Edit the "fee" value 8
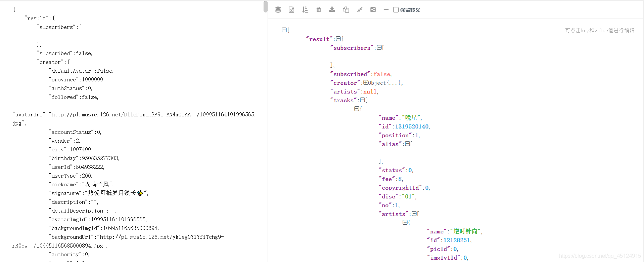 pyautogui.click(x=400, y=179)
